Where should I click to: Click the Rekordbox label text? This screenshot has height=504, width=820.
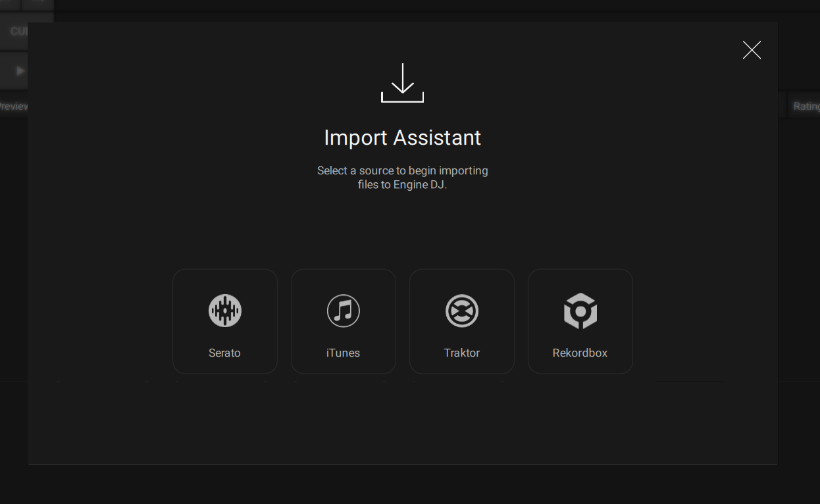coord(580,353)
